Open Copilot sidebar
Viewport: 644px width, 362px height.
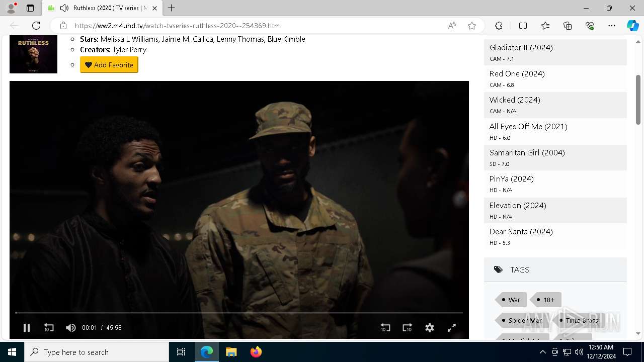coord(632,26)
